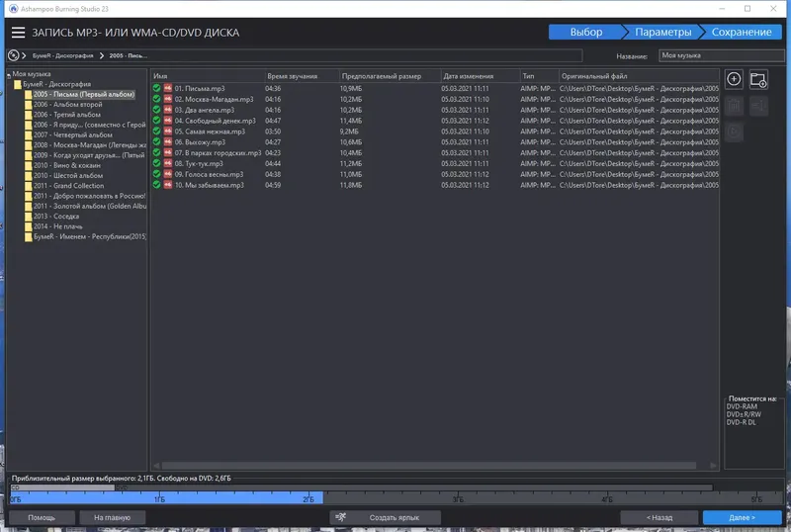
Task: Click the rename item icon
Action: (758, 106)
